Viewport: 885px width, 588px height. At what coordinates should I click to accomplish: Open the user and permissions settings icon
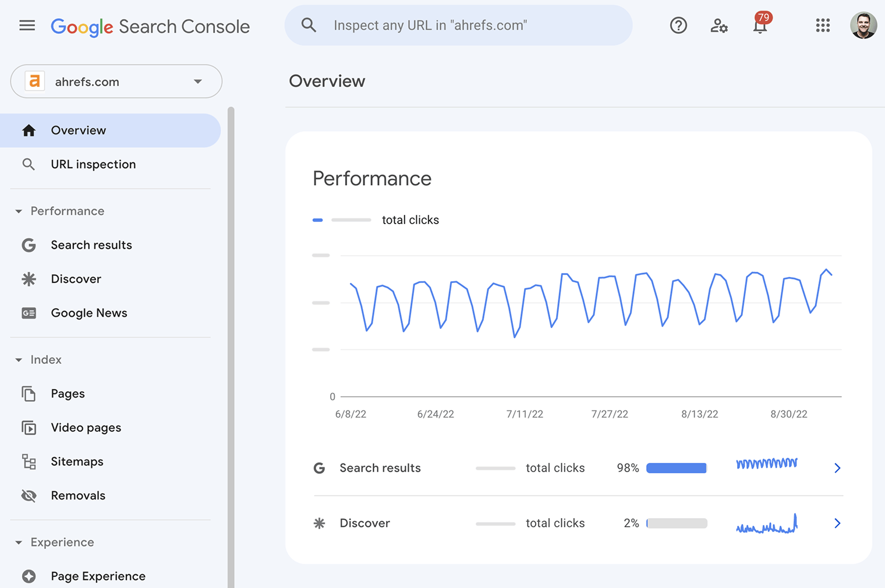[719, 25]
